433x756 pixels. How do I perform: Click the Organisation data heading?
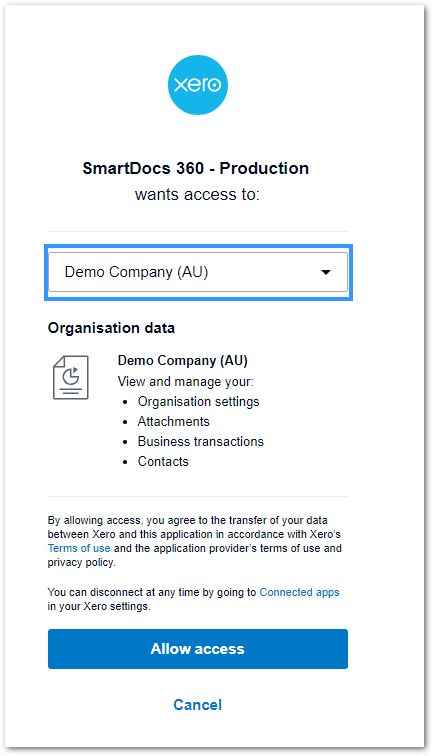(x=111, y=328)
